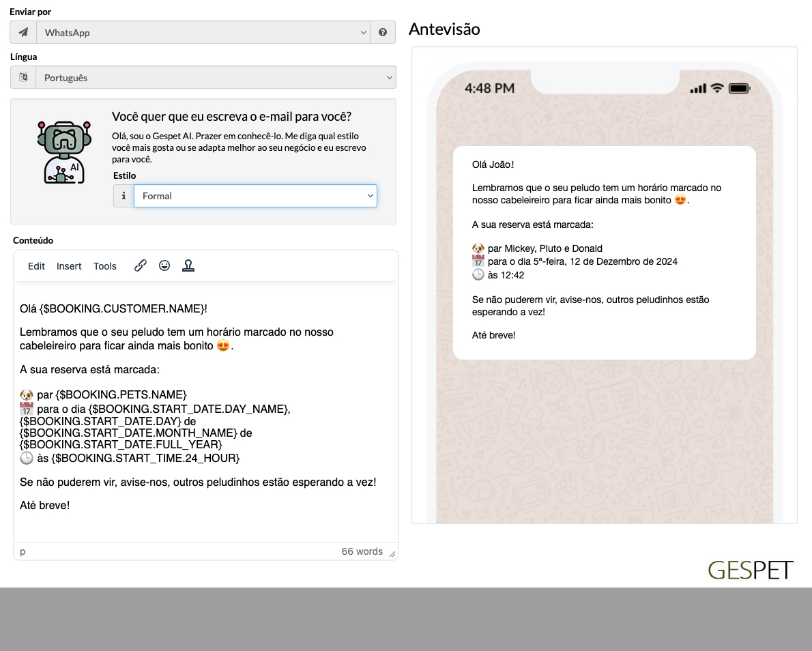The height and width of the screenshot is (651, 812).
Task: Open the Edit menu in editor
Action: [x=36, y=266]
